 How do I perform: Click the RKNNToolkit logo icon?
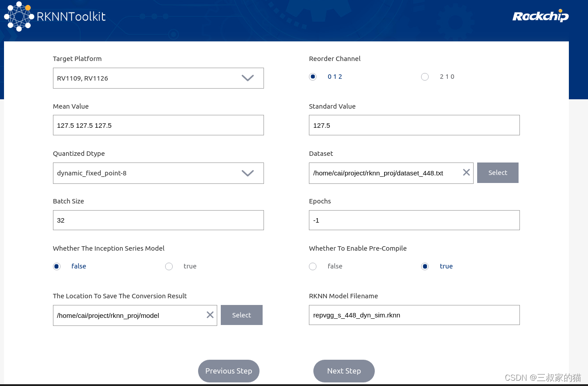(x=19, y=16)
